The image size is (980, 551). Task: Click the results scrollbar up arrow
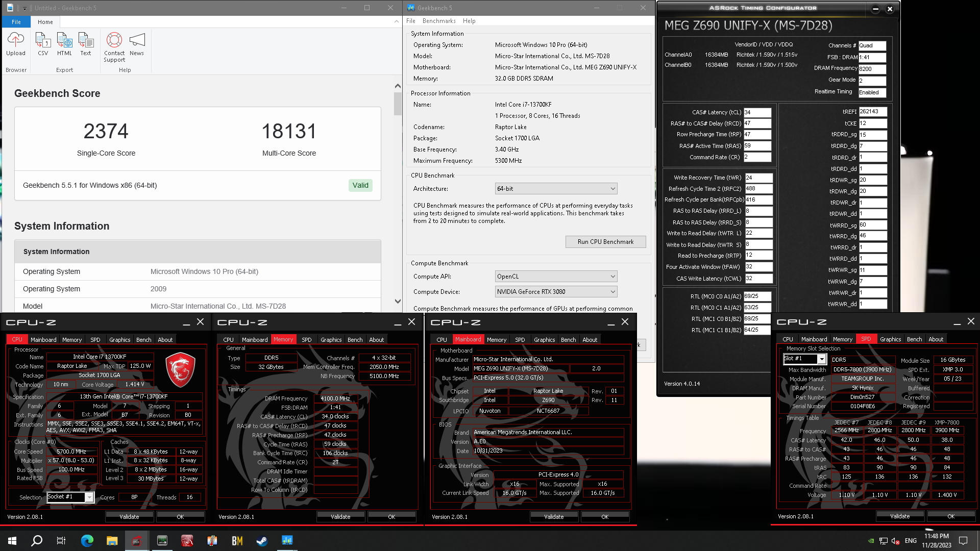point(398,86)
